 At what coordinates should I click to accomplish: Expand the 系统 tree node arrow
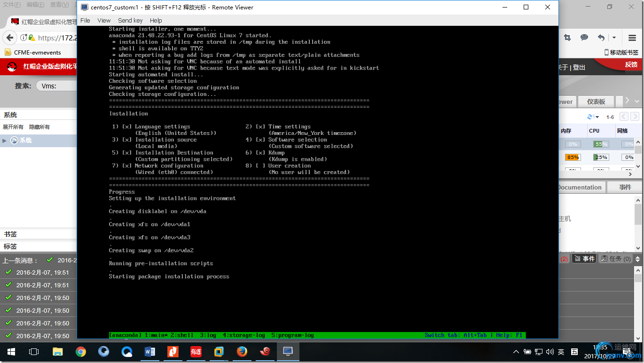point(5,140)
